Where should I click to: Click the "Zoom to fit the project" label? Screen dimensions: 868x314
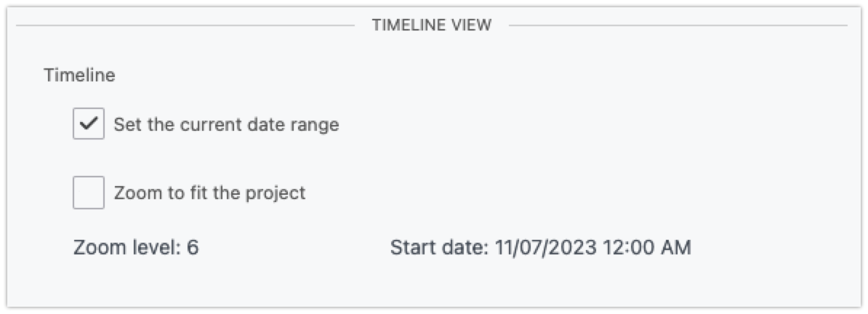coord(209,193)
